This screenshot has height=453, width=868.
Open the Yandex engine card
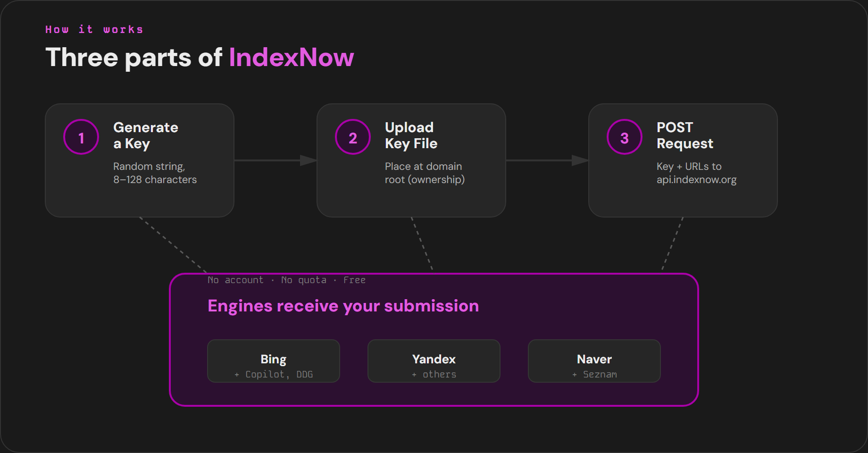pos(434,361)
